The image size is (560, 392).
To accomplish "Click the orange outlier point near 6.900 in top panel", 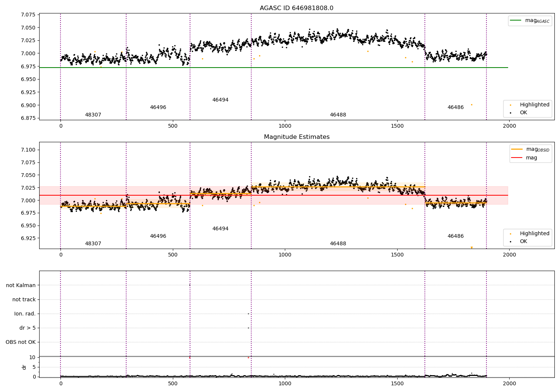I will [x=472, y=105].
